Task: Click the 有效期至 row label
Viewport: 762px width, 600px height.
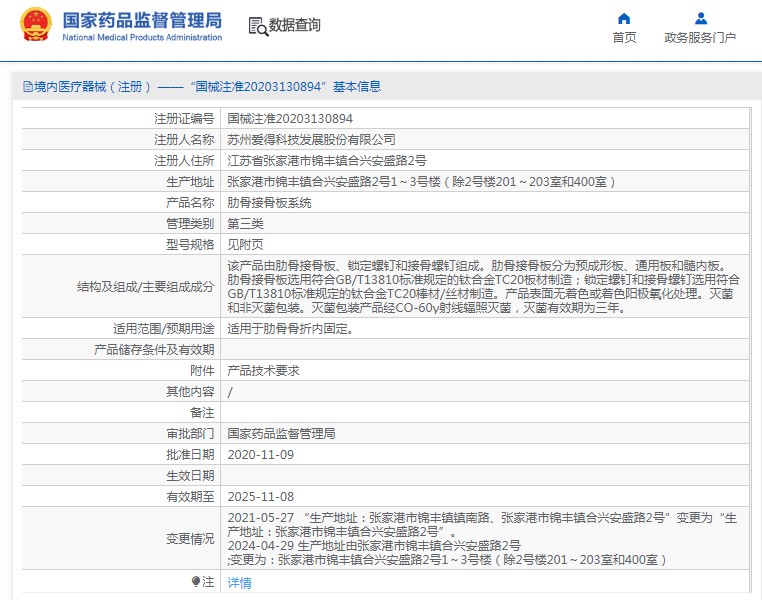Action: click(x=190, y=497)
